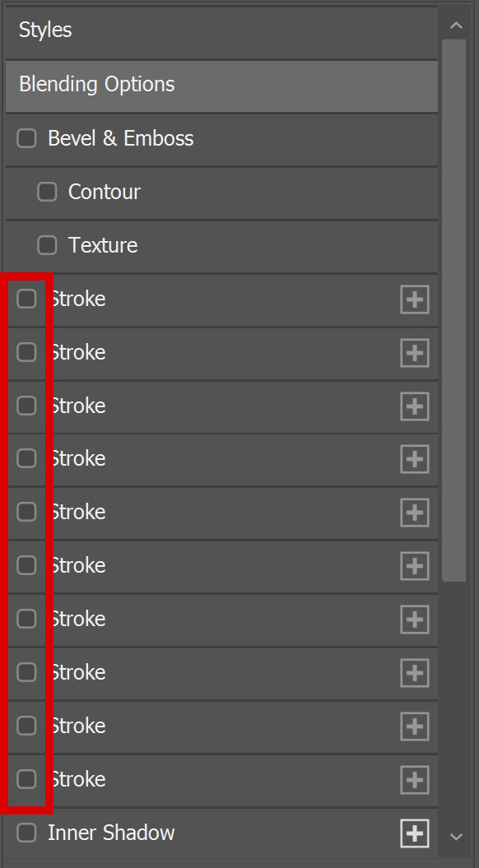Enable the Texture effect
This screenshot has height=868, width=479.
click(47, 244)
